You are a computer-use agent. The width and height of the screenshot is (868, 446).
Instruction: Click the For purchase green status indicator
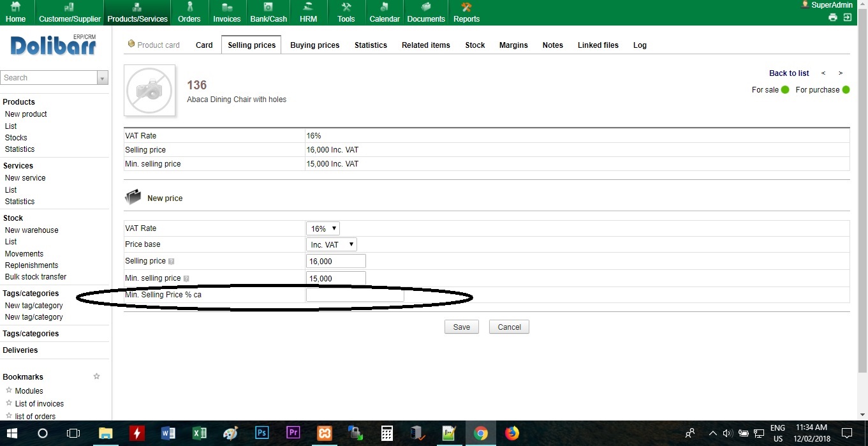pos(846,90)
